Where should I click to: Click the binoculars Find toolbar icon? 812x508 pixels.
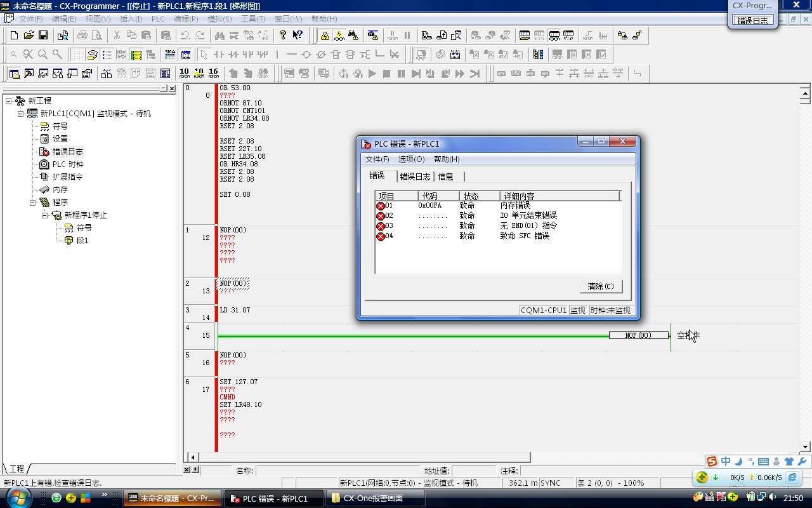coord(219,36)
